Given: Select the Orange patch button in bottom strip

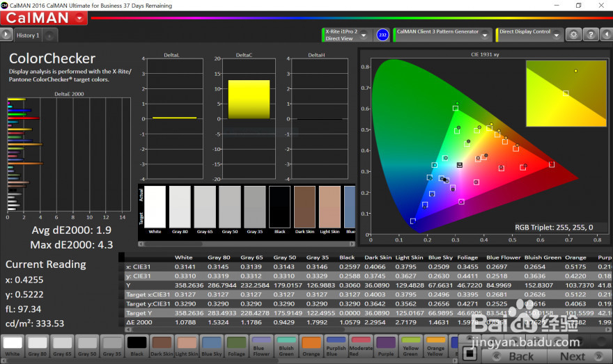Looking at the screenshot, I should [x=311, y=346].
